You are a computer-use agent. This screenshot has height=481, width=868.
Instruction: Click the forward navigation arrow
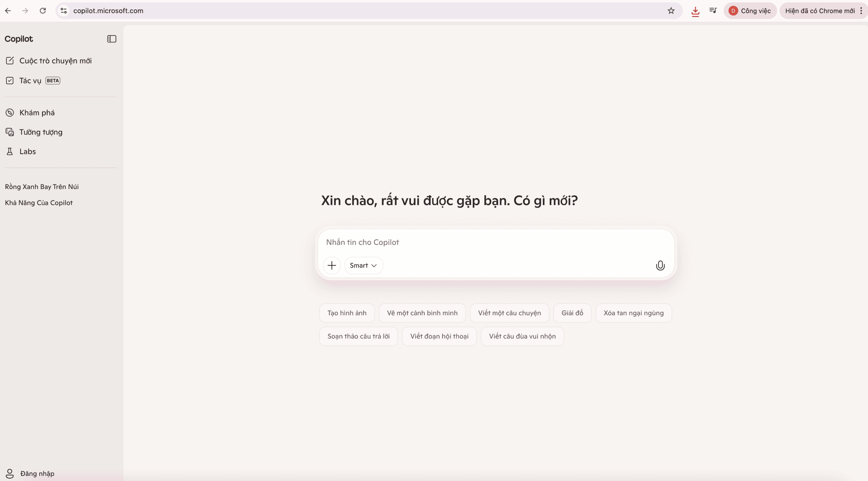(25, 11)
